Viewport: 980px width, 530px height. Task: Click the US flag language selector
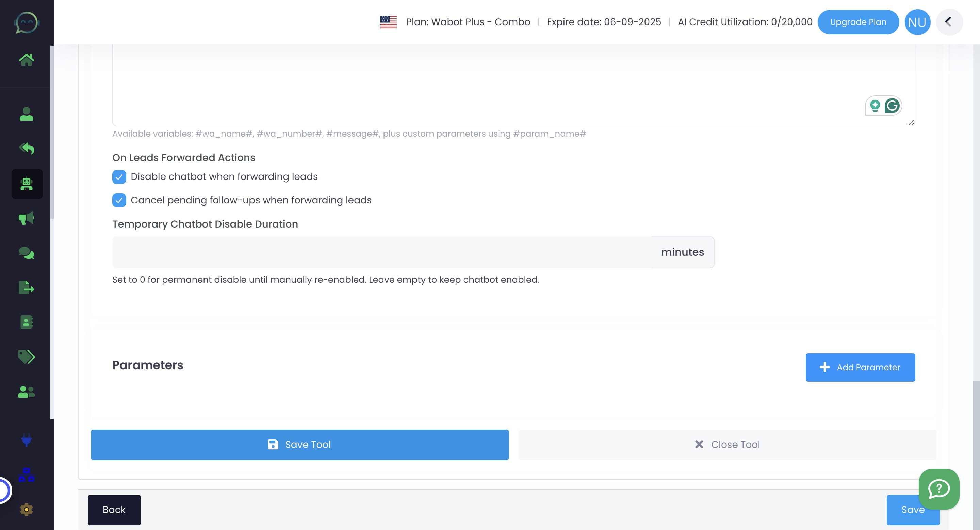tap(388, 22)
